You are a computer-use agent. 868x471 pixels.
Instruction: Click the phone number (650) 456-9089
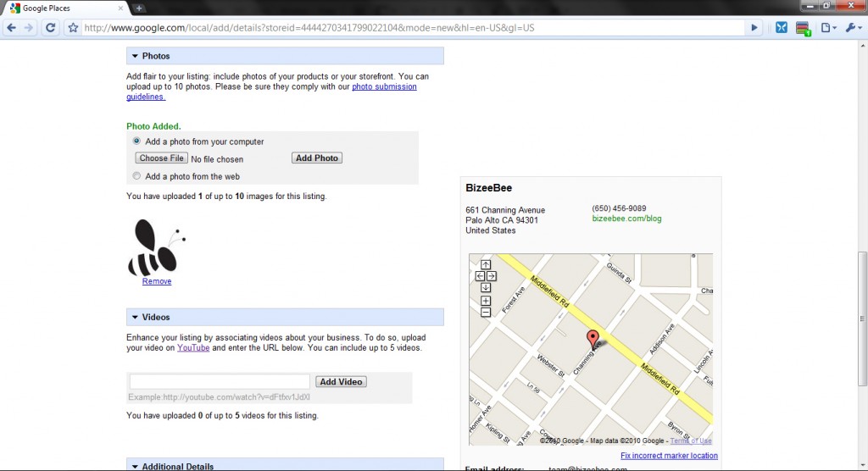[x=619, y=208]
